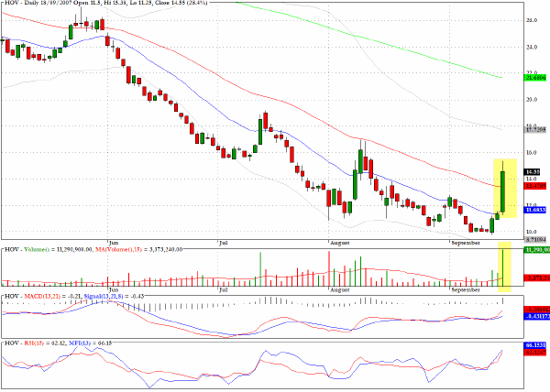Click the August label under the volume panel
Viewport: 550px width, 392px height.
point(339,289)
